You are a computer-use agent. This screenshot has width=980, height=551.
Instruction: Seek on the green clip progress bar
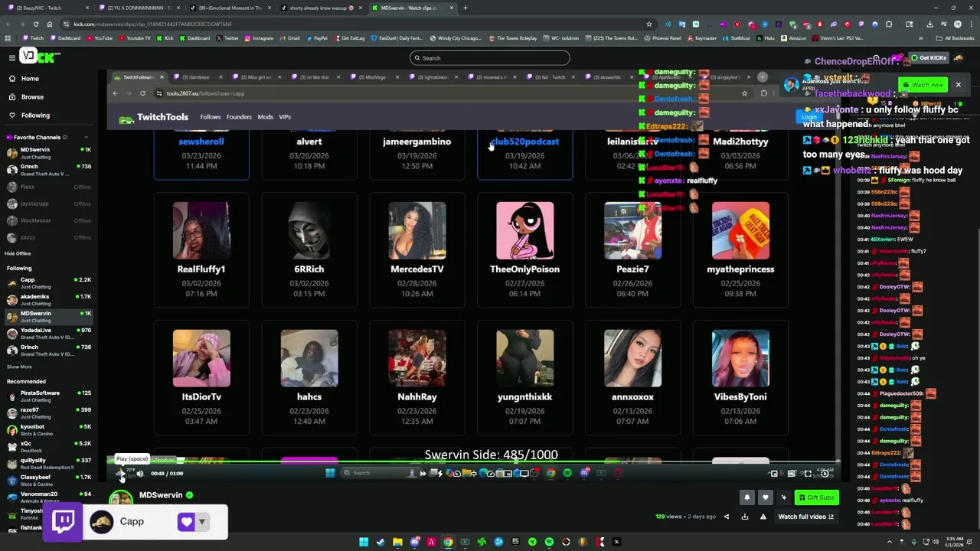click(473, 461)
